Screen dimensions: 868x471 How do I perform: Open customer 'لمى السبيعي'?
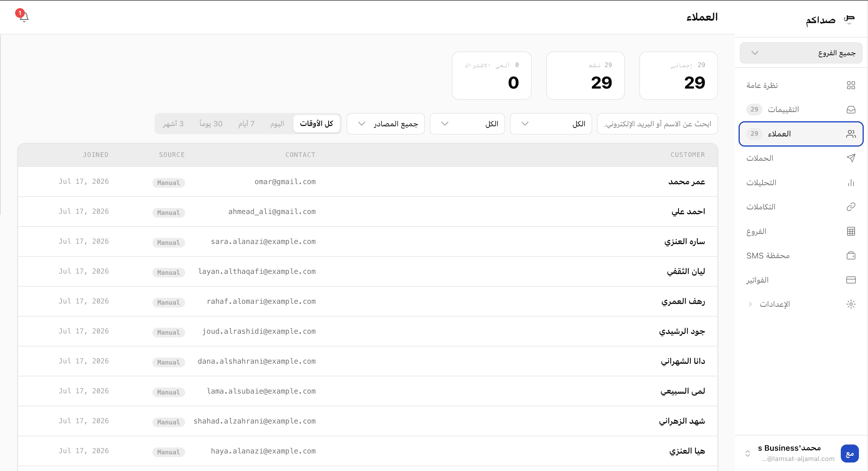[x=683, y=391]
